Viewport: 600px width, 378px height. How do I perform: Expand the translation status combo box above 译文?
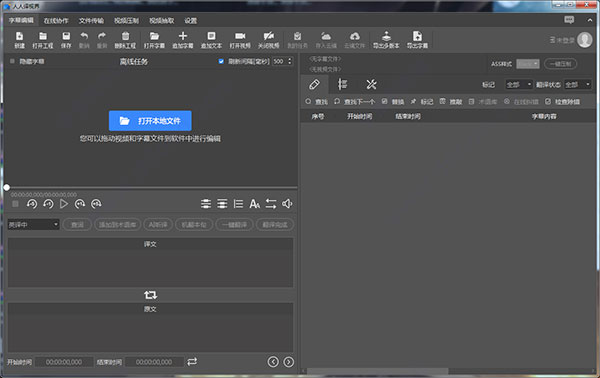point(33,225)
